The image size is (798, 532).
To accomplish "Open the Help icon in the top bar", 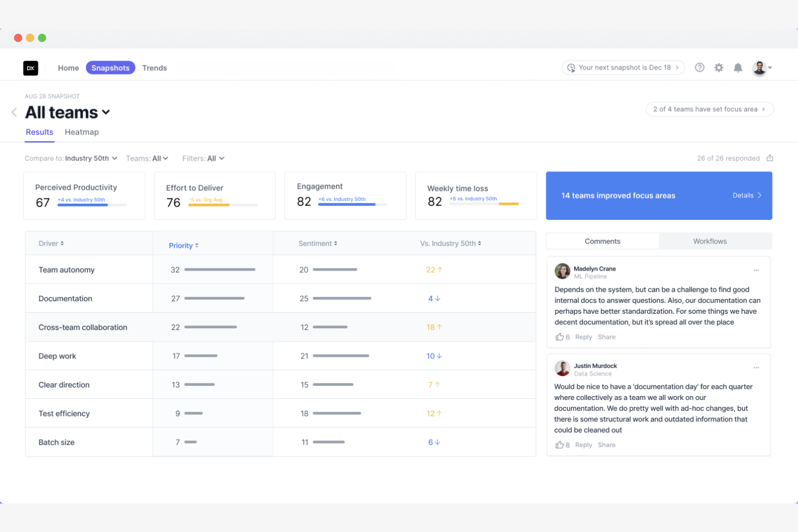I will tap(699, 67).
